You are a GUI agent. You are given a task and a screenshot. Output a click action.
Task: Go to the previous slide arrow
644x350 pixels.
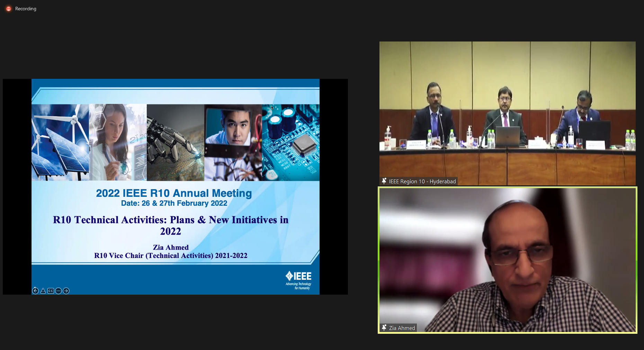35,291
